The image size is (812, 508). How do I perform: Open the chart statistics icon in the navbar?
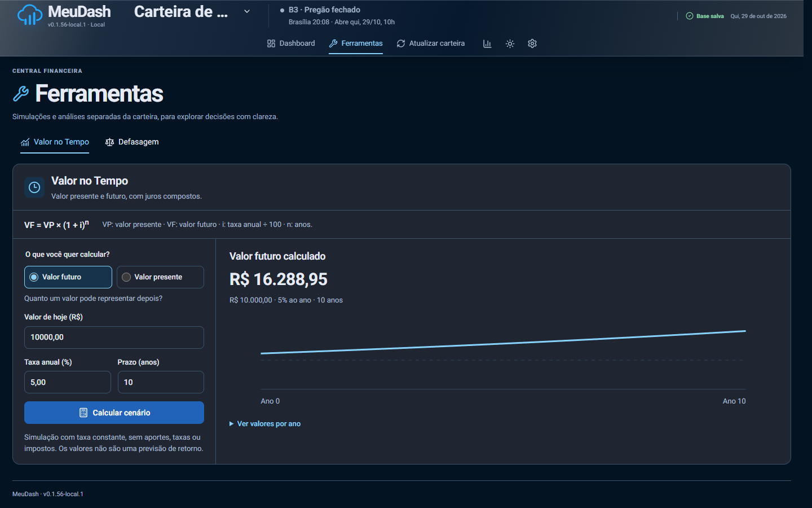(487, 43)
